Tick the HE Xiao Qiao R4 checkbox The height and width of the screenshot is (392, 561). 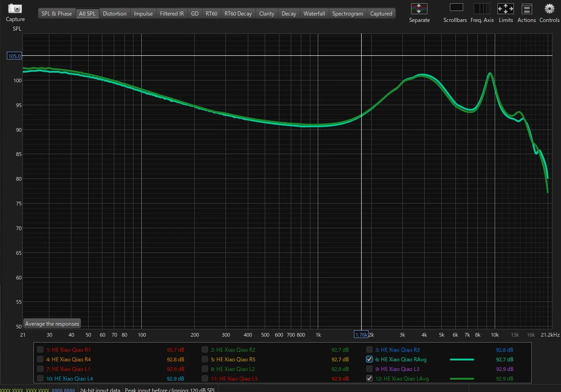pyautogui.click(x=40, y=360)
